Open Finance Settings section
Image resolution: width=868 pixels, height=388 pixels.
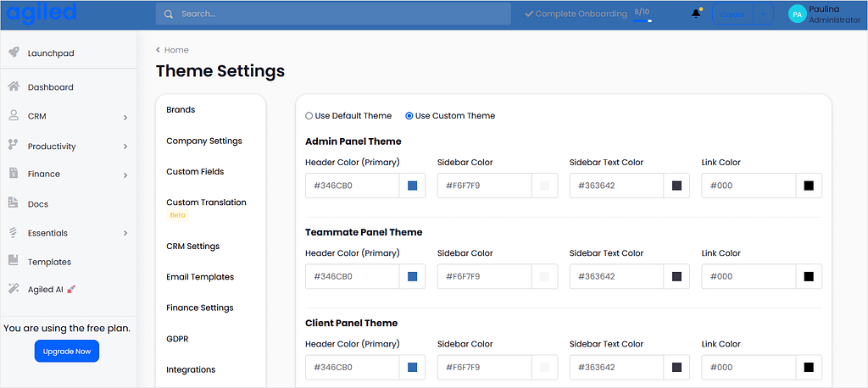[x=199, y=308]
